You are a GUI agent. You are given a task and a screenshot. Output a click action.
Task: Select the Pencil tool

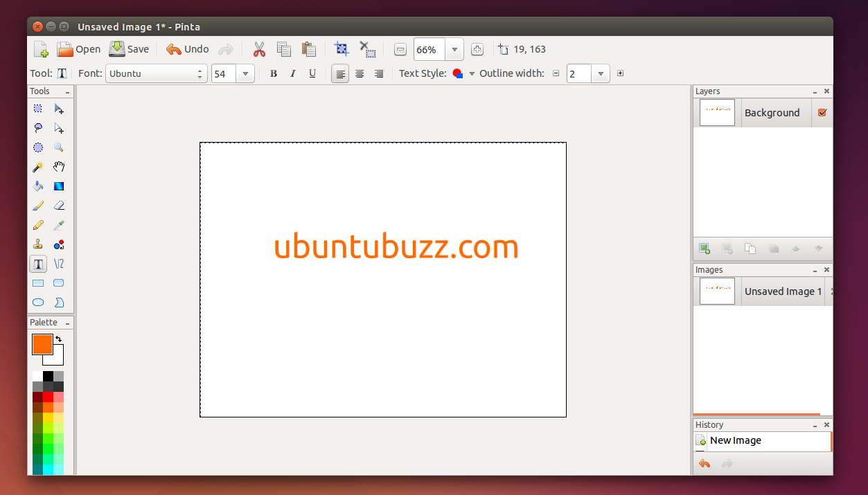[x=38, y=225]
